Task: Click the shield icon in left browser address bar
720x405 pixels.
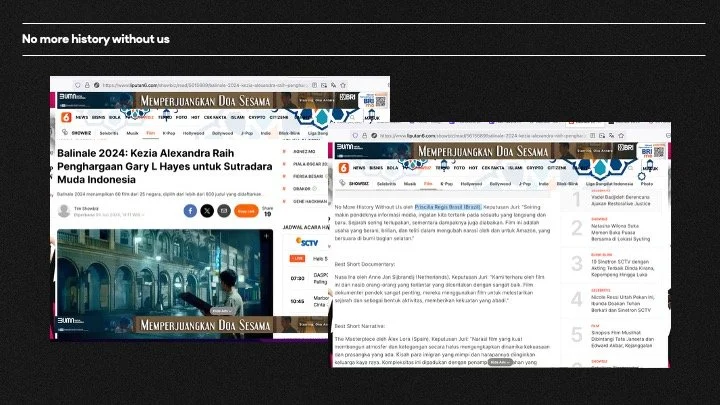Action: click(78, 85)
